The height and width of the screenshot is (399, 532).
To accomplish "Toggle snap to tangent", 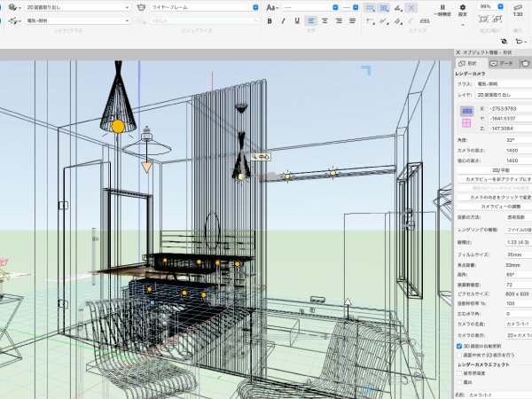I will [x=411, y=21].
